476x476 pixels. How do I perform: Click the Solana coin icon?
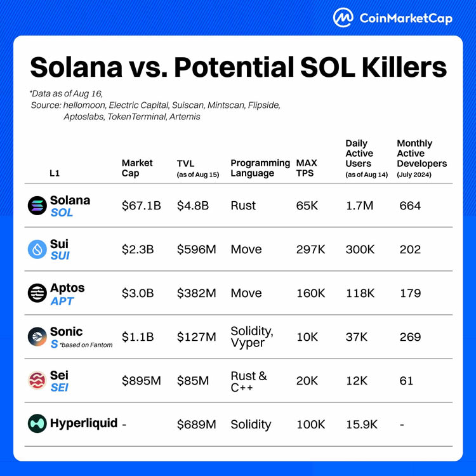[37, 206]
